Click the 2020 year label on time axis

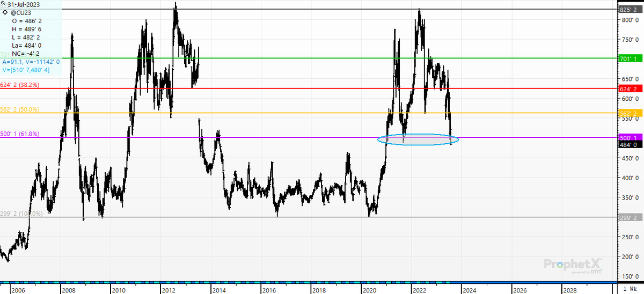click(369, 290)
